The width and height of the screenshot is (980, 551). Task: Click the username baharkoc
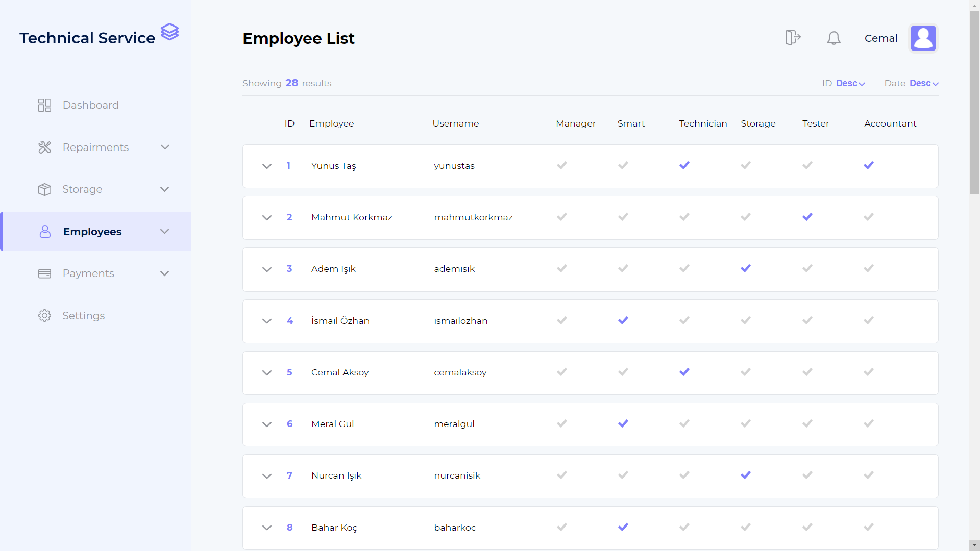[x=455, y=528]
